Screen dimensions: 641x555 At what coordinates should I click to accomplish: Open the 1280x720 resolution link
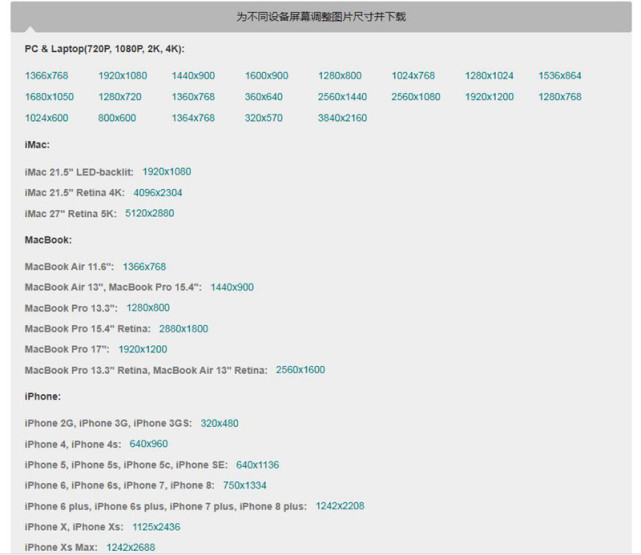120,97
